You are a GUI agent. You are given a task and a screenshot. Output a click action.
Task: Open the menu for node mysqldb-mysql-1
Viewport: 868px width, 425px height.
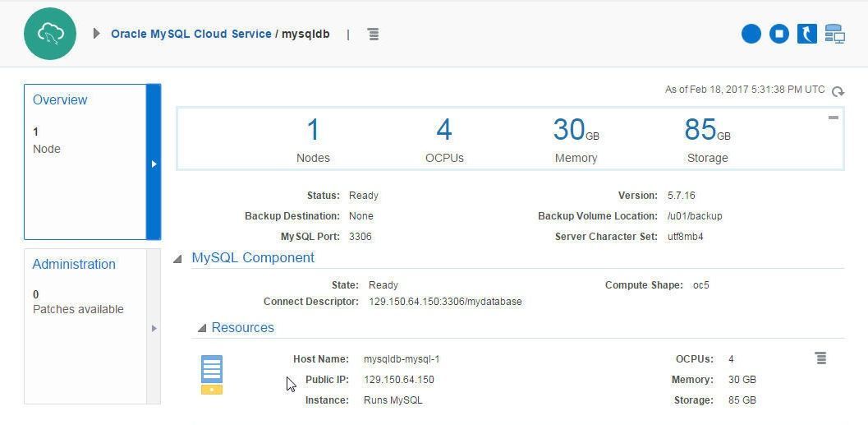821,358
